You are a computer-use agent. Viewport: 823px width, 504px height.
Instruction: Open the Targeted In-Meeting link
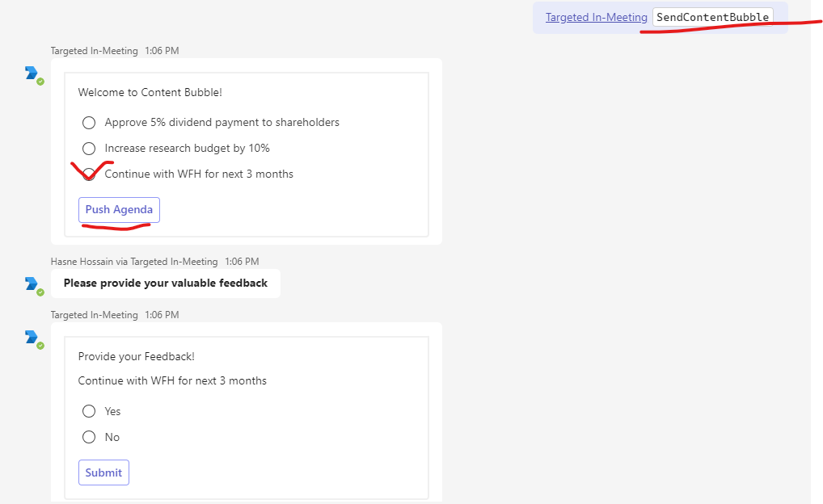(596, 16)
